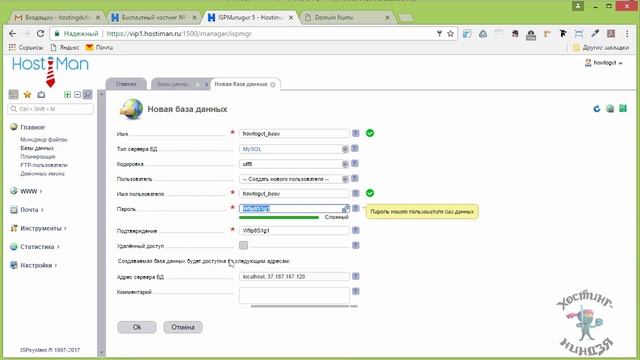Open the Chrome menu (three dots)
Viewport: 640px width, 360px height.
[x=627, y=33]
